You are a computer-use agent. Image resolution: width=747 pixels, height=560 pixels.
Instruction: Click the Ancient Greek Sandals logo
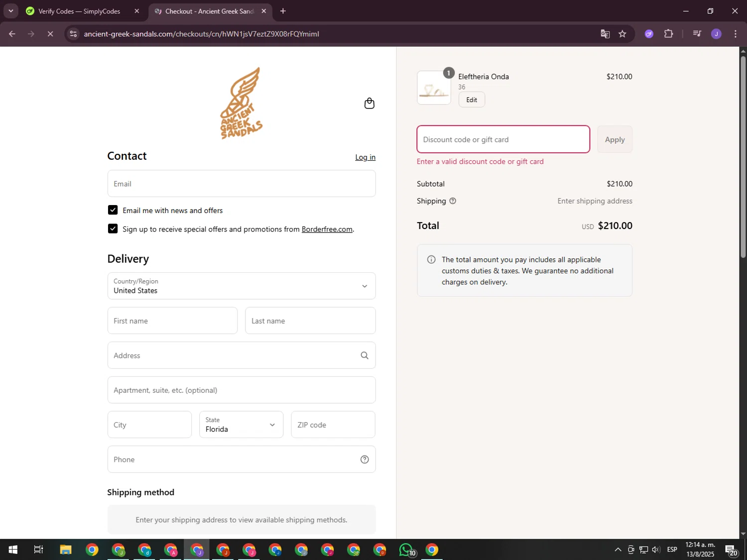click(x=242, y=103)
